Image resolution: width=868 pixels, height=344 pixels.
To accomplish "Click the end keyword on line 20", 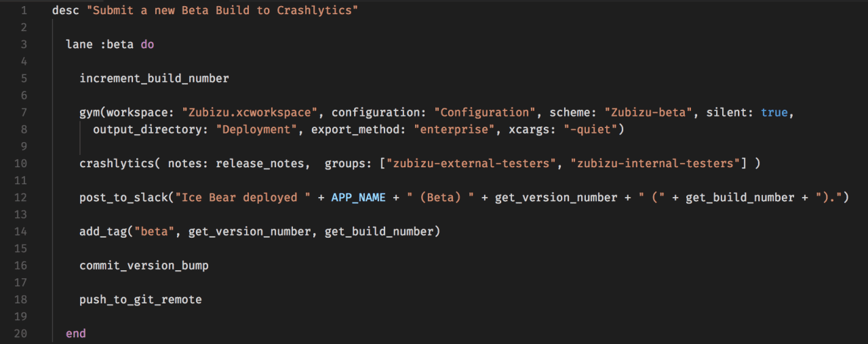I will coord(76,333).
